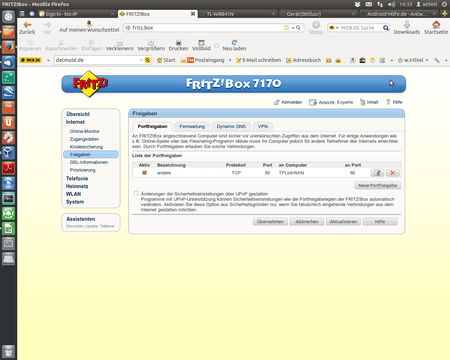
Task: Edit the 'andere' port forwarding entry
Action: [377, 173]
